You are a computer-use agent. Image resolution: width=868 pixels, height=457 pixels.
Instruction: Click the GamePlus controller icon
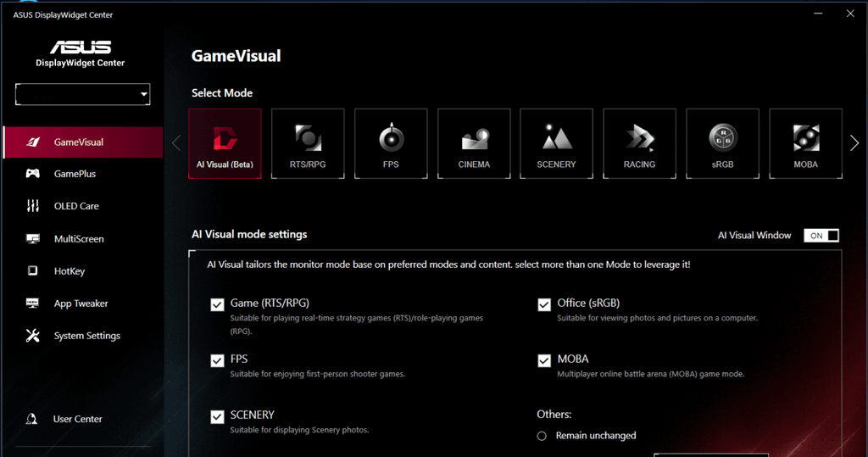(33, 174)
